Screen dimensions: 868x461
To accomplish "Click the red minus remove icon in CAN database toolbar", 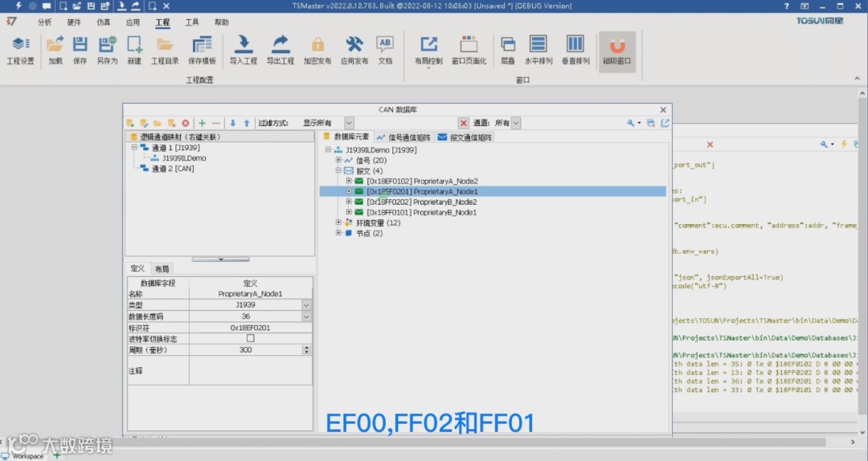I will coord(216,123).
